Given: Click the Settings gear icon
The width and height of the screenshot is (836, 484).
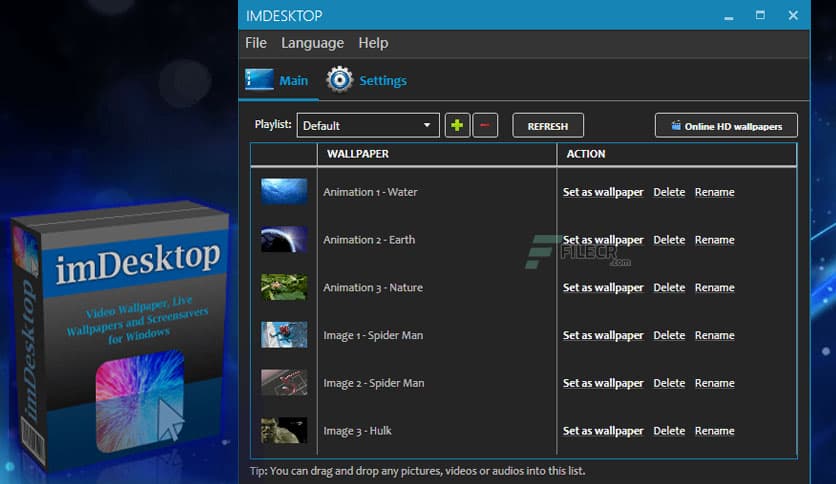Looking at the screenshot, I should (x=339, y=80).
